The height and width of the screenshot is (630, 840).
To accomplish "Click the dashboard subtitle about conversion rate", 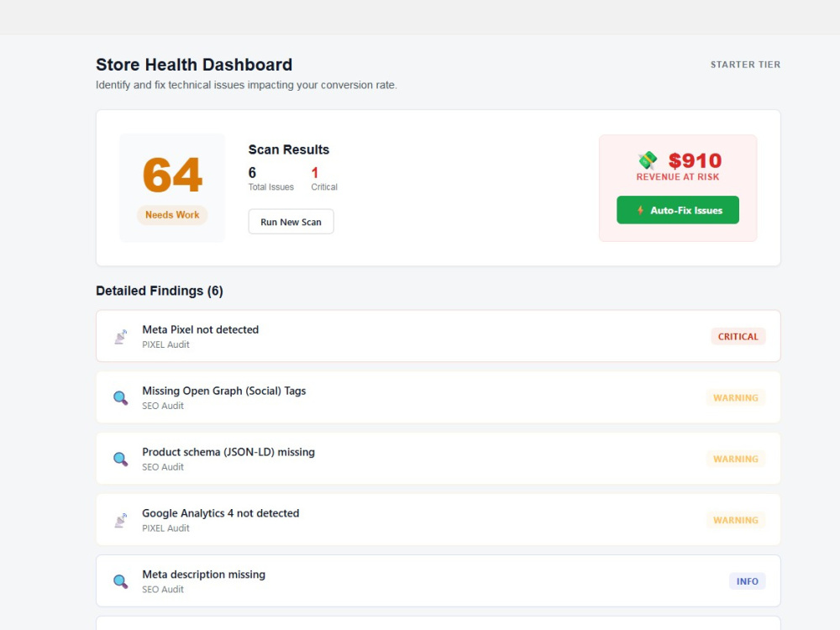I will pos(246,85).
